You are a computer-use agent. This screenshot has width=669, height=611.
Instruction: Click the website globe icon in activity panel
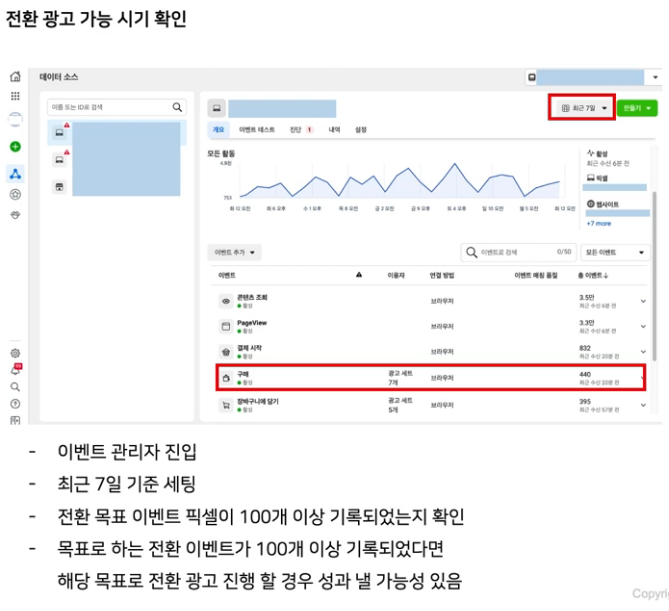point(591,204)
